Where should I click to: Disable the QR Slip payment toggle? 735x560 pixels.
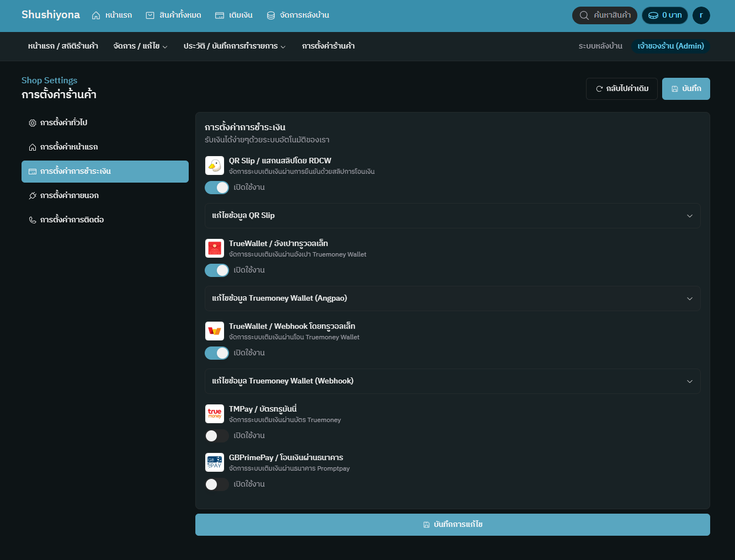click(217, 188)
